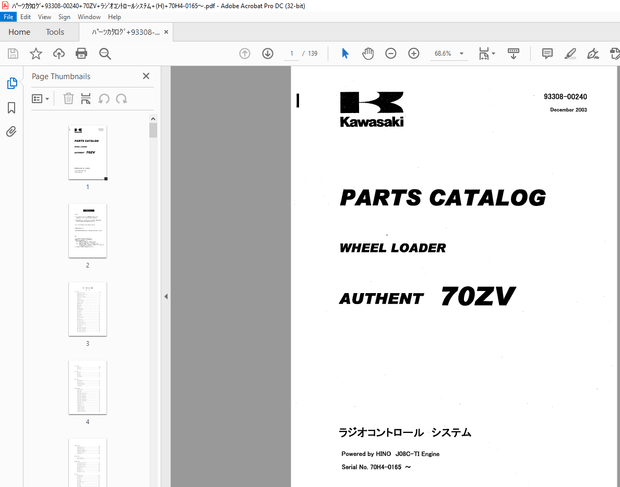Screen dimensions: 620x487
Task: Open the Edit menu
Action: (25, 17)
